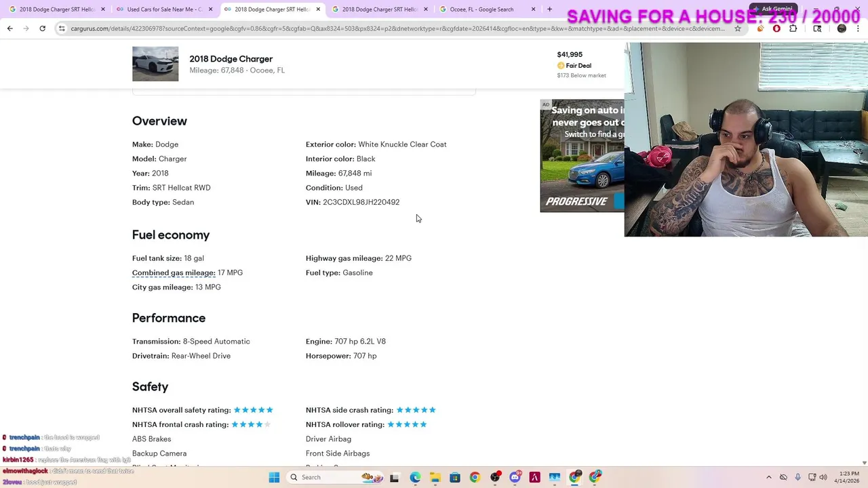The width and height of the screenshot is (868, 488).
Task: Click NHTSA overall safety rating stars
Action: pos(254,410)
